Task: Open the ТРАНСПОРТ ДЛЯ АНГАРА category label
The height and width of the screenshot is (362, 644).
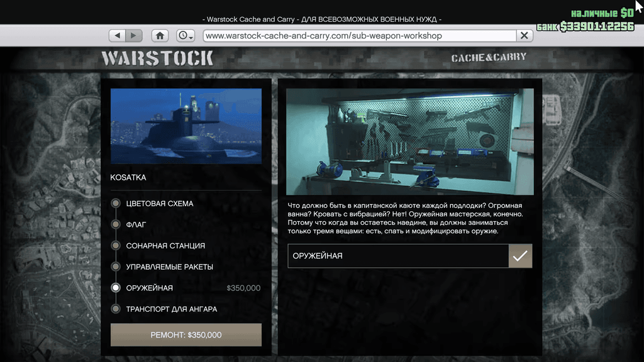Action: click(172, 309)
